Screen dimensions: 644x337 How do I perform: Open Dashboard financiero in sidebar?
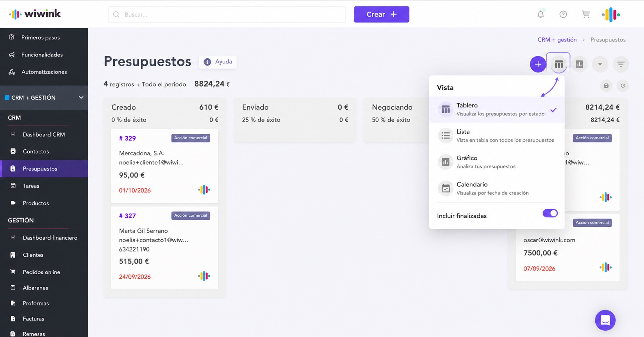(x=44, y=238)
